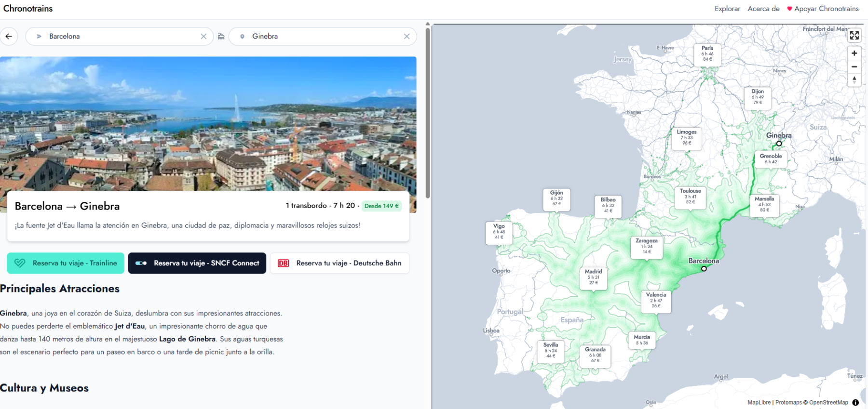Click the back arrow button
The width and height of the screenshot is (868, 409).
(9, 36)
